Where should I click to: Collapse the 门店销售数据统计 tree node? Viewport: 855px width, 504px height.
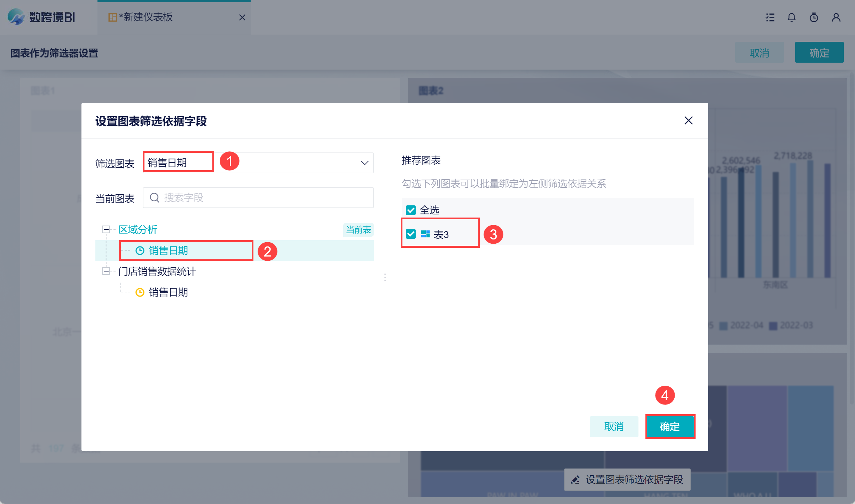[x=106, y=271]
